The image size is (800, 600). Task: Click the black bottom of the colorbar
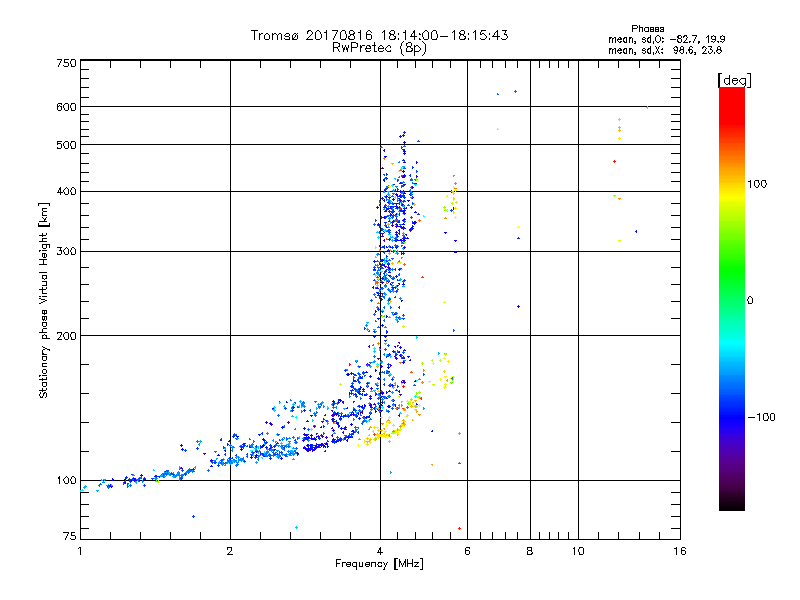[x=732, y=503]
